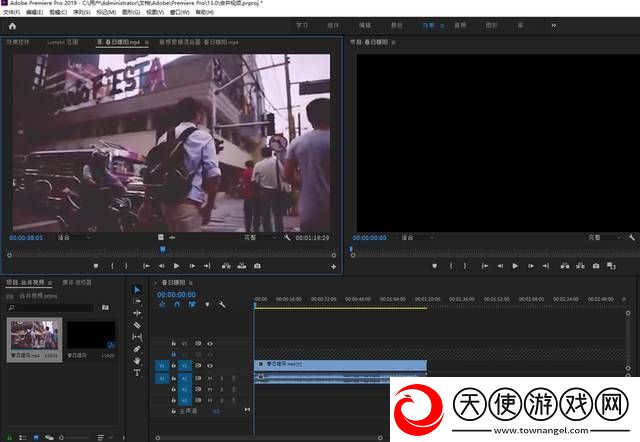Show more workspaces overflow chevron
This screenshot has width=640, height=442.
553,26
